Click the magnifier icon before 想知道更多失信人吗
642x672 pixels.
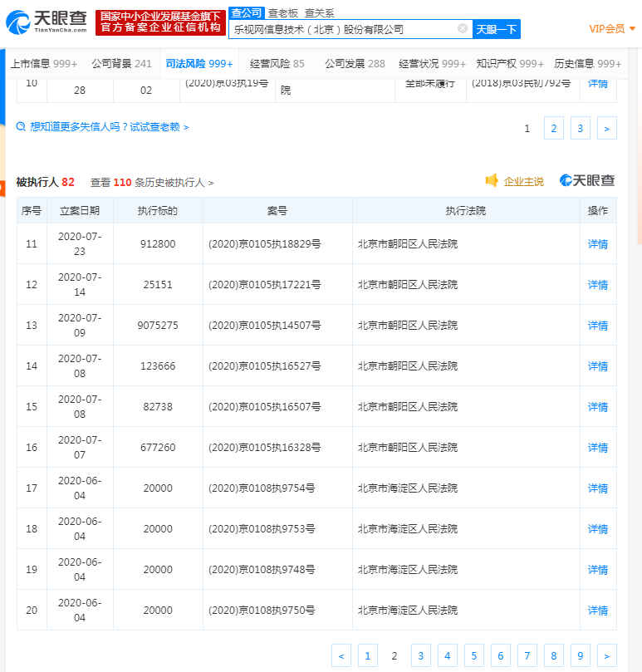pos(21,127)
